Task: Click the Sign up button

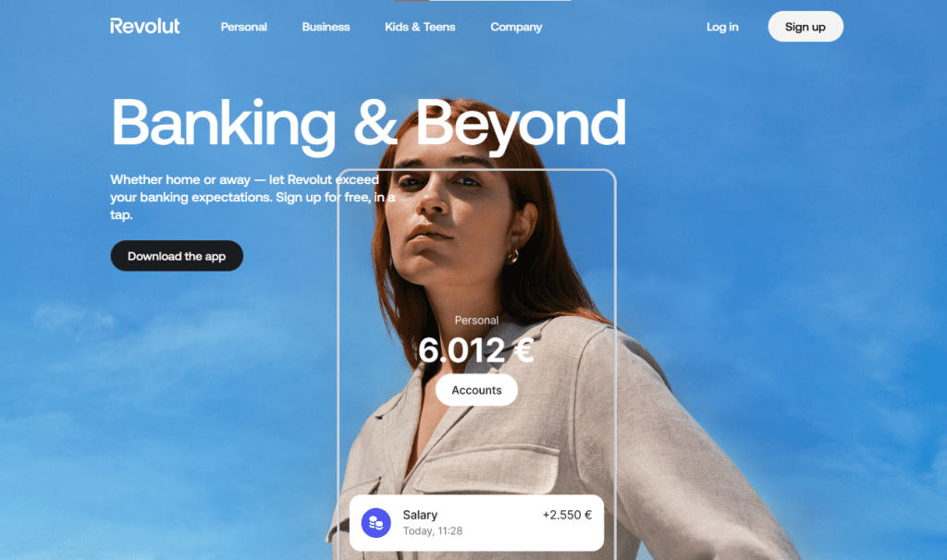Action: (806, 27)
